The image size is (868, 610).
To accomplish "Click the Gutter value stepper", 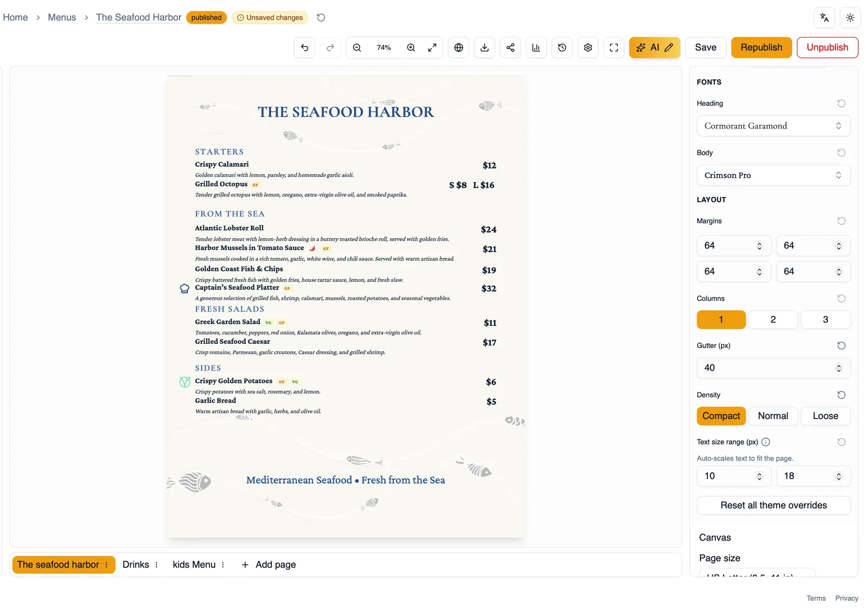I will click(x=839, y=368).
